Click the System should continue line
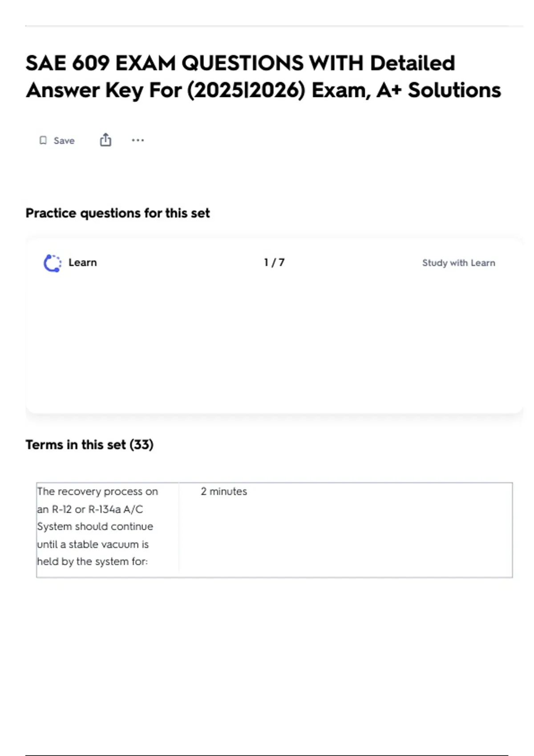The image size is (534, 756). pos(95,527)
